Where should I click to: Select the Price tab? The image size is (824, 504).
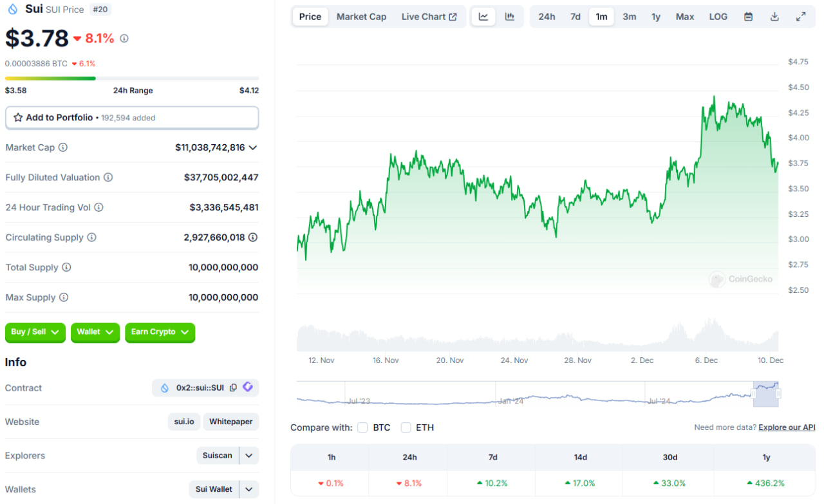310,17
